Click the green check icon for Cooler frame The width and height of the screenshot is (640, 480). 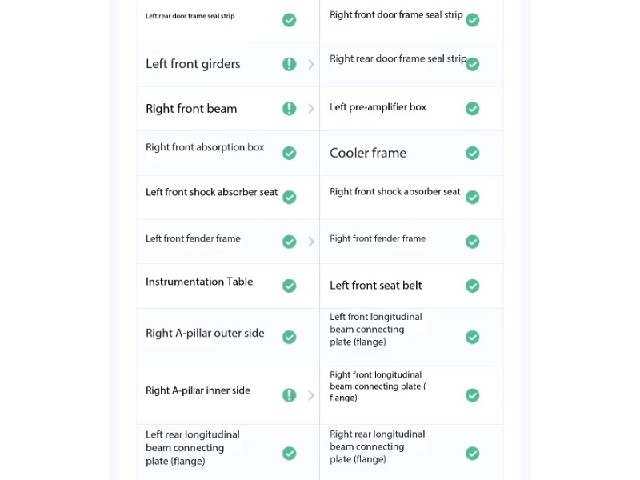point(472,153)
